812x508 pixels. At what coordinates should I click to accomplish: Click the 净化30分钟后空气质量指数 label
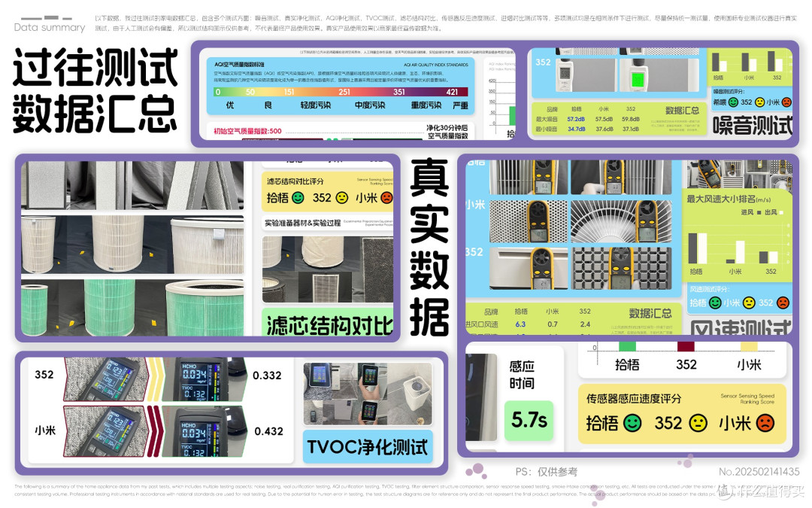[447, 132]
